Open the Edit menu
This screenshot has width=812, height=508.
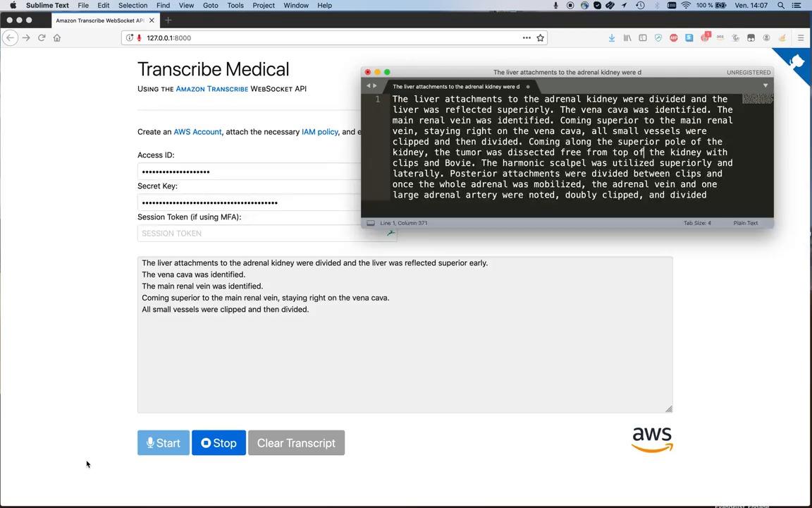point(104,5)
